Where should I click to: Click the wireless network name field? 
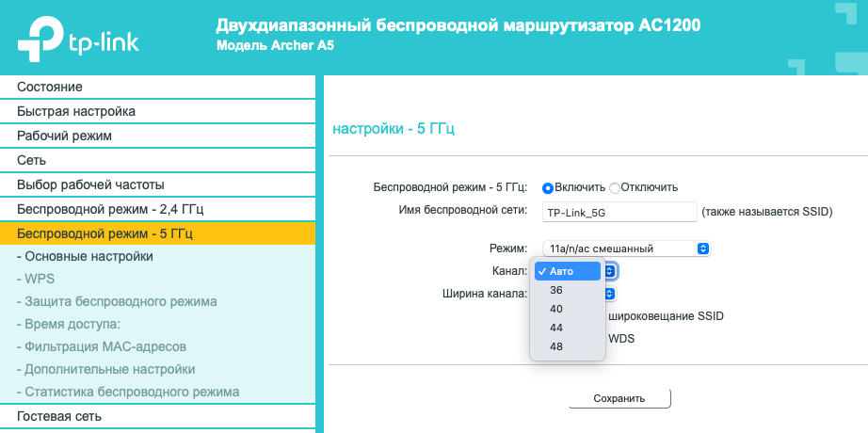coord(619,213)
